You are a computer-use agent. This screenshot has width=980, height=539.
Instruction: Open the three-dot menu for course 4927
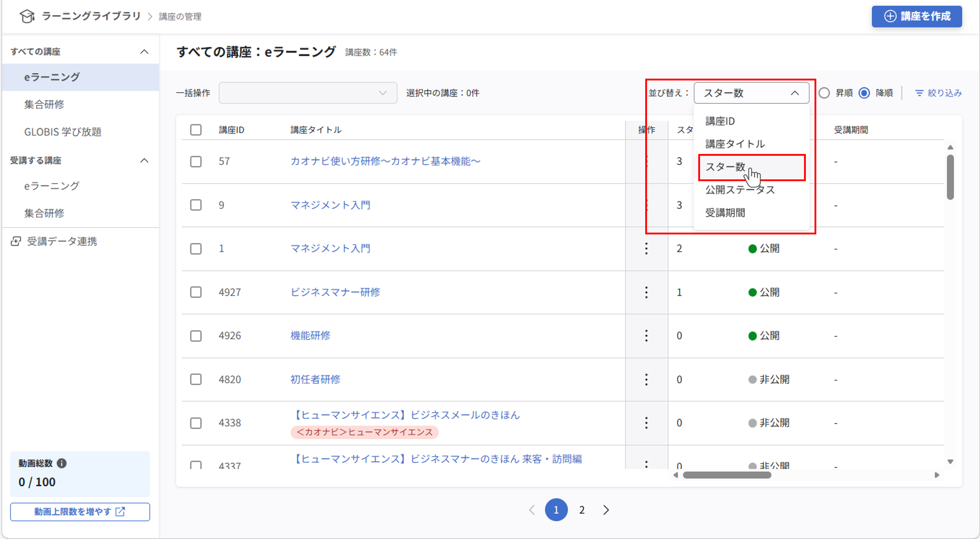tap(646, 292)
